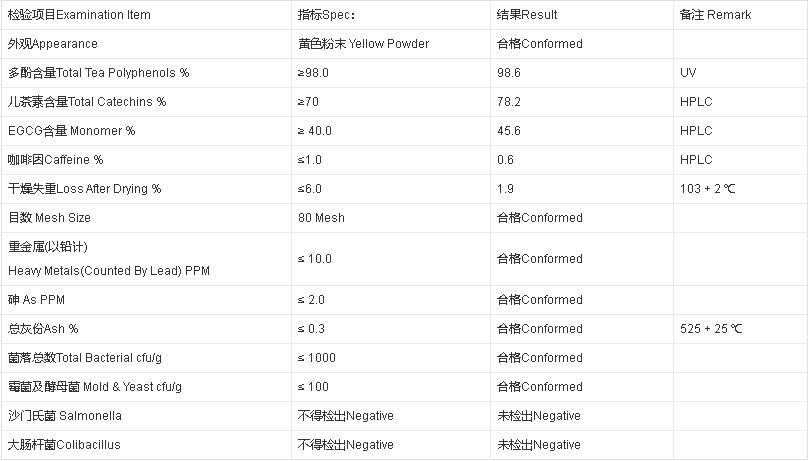Click the 45.6 result value
The image size is (808, 461).
coord(509,131)
